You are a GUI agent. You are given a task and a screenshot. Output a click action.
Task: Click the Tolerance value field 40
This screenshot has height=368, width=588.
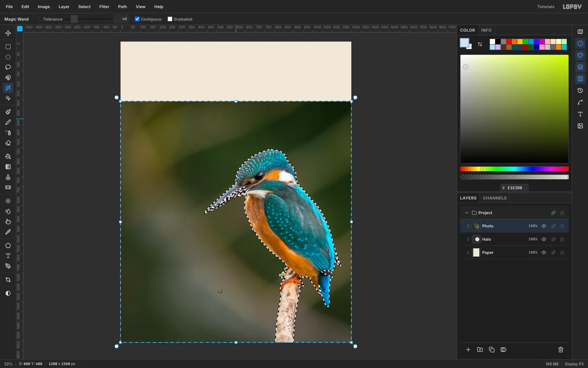tap(121, 19)
